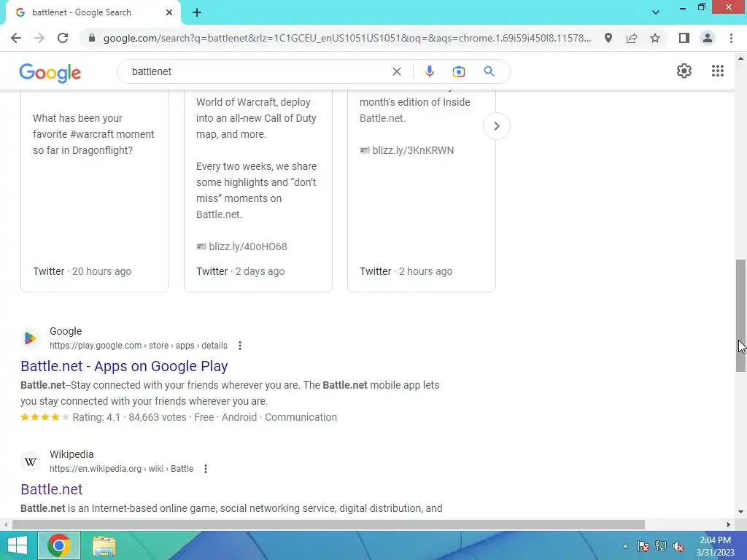Open the tab search dropdown arrow
The height and width of the screenshot is (560, 747).
656,12
